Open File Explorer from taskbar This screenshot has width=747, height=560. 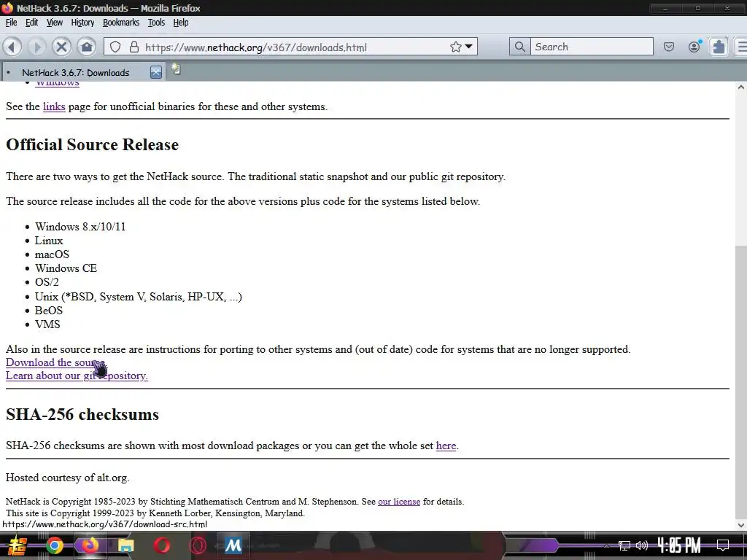(125, 545)
